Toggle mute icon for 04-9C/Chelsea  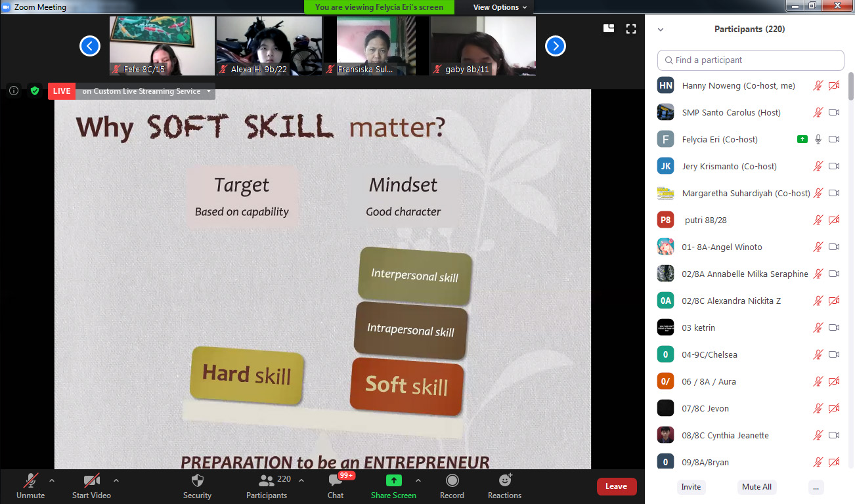tap(818, 354)
